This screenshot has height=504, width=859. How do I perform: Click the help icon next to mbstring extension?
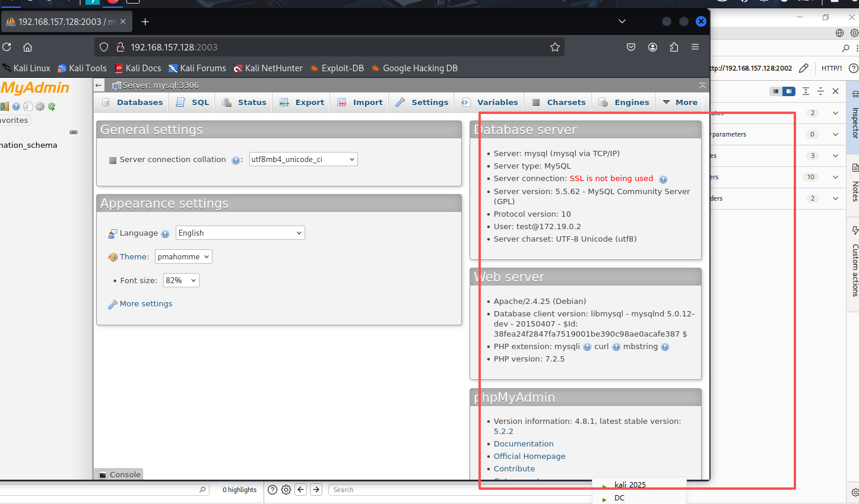point(665,347)
